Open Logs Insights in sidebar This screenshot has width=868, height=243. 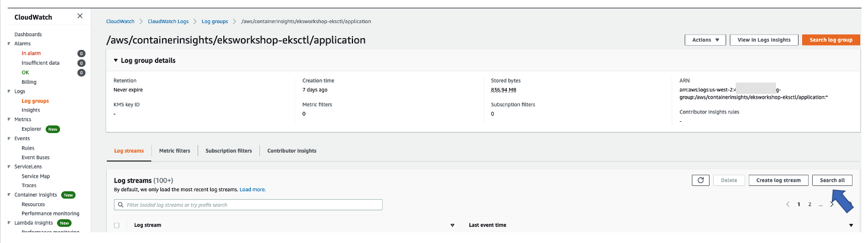pyautogui.click(x=31, y=110)
